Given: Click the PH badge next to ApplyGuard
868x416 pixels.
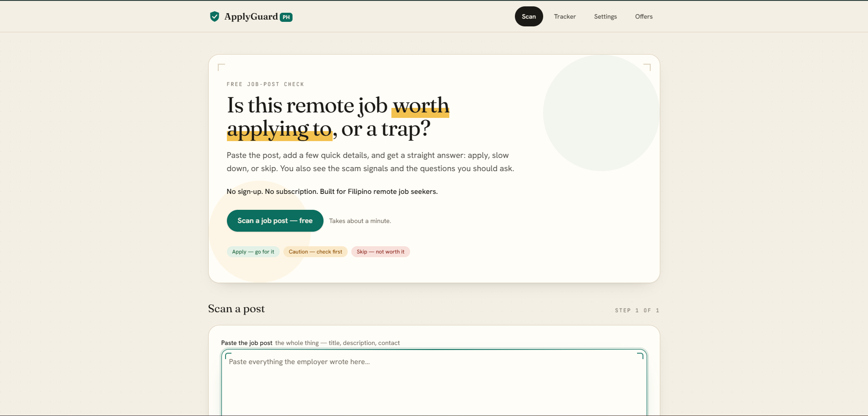Looking at the screenshot, I should (286, 17).
